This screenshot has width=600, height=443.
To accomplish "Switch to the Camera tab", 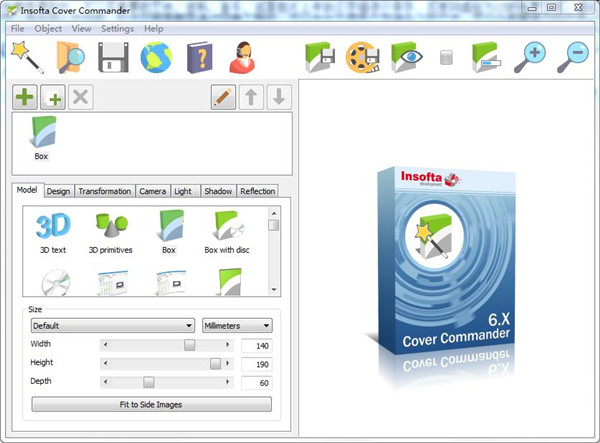I will click(x=152, y=191).
